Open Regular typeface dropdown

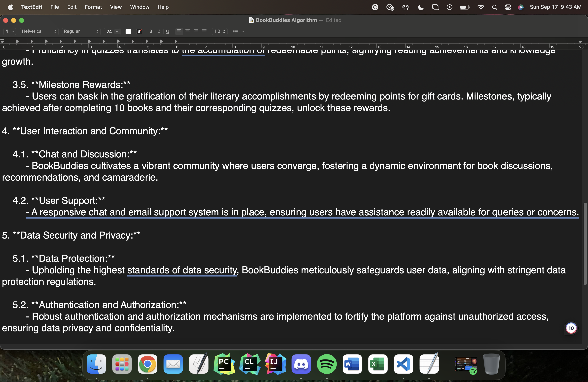pos(81,31)
